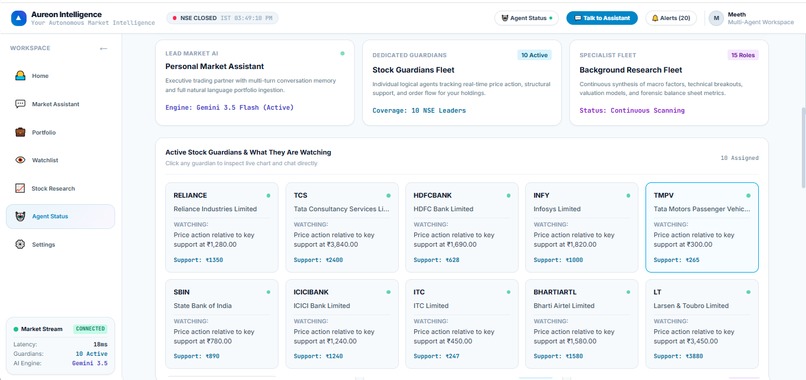Inspect the SBIN guardian card

[222, 324]
